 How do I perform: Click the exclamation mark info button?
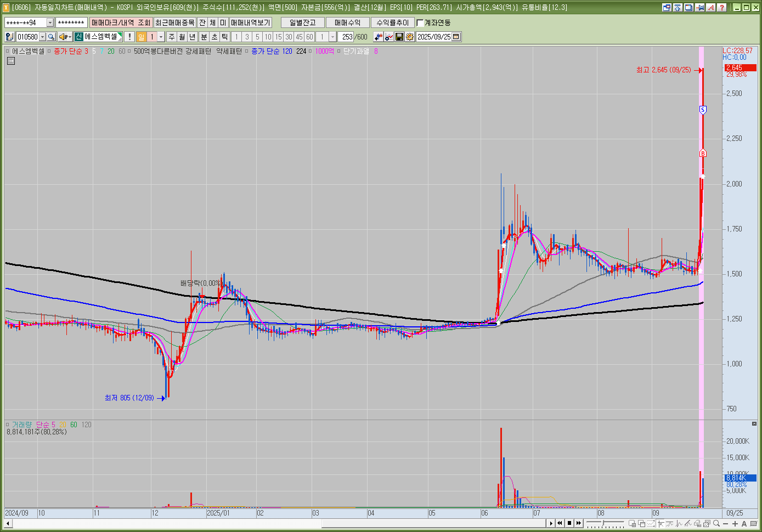129,37
